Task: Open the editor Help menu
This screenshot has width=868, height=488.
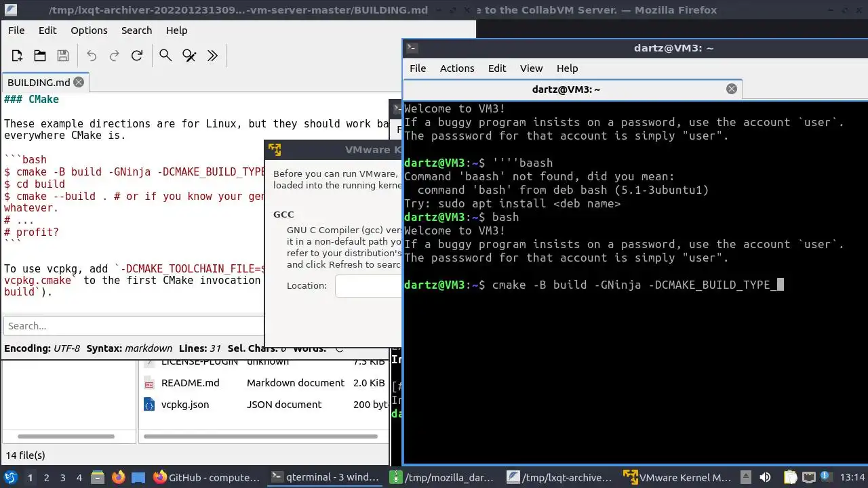Action: tap(176, 30)
